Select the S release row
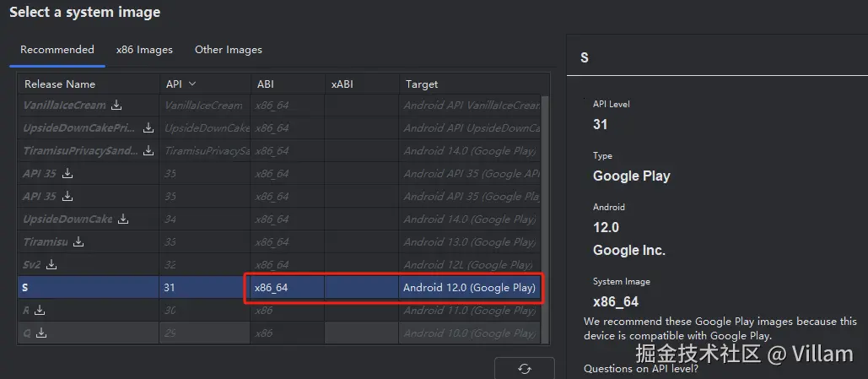This screenshot has height=379, width=868. [x=84, y=288]
